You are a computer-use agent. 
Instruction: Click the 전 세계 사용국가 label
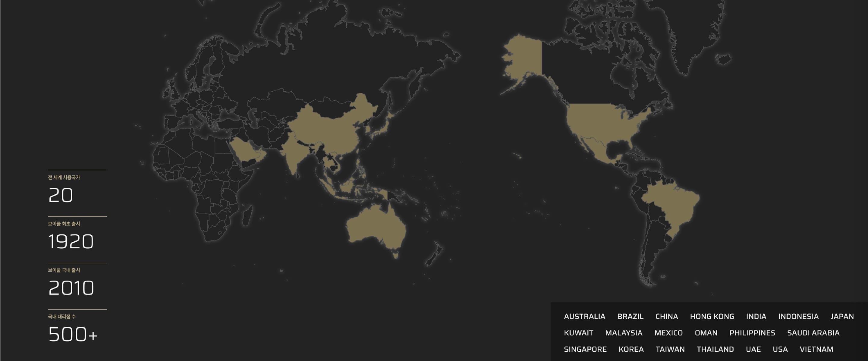tap(64, 177)
